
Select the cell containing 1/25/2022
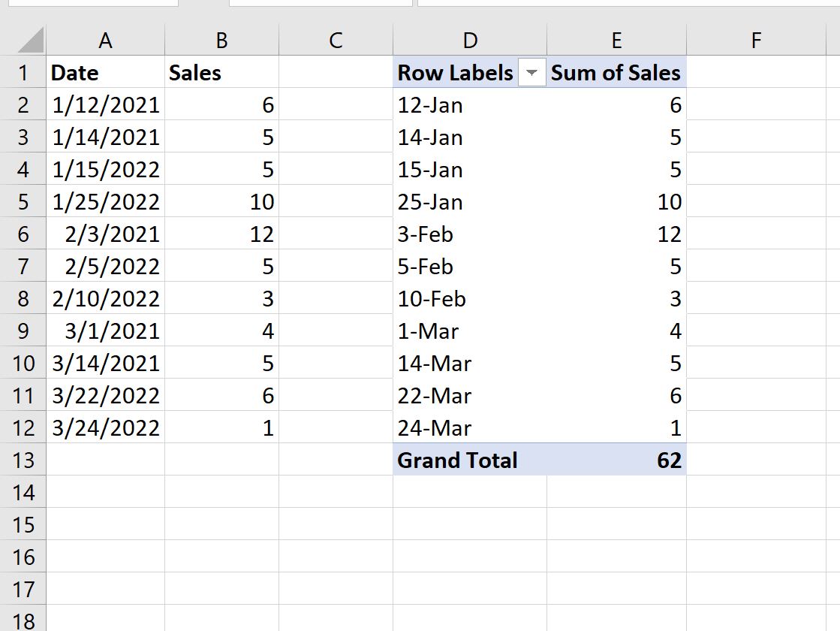106,202
